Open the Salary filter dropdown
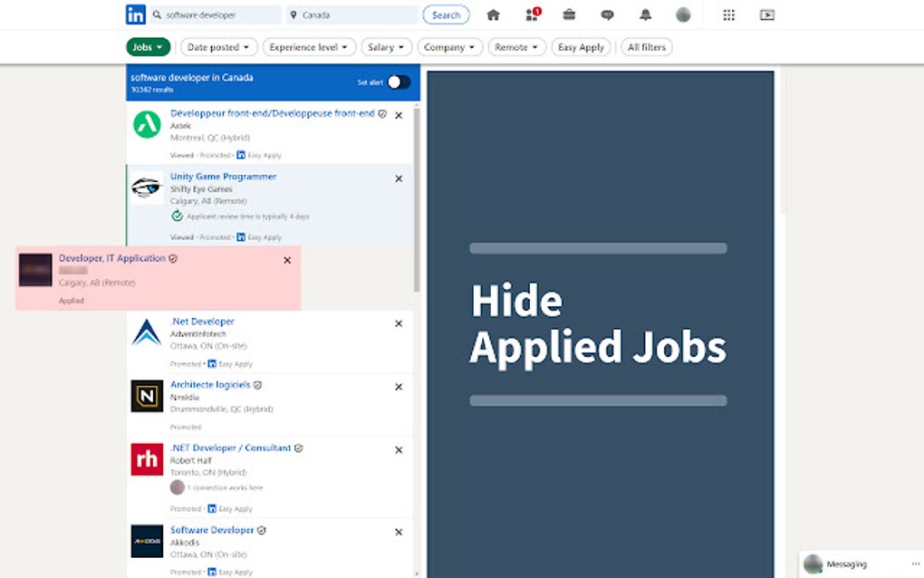 [x=386, y=46]
